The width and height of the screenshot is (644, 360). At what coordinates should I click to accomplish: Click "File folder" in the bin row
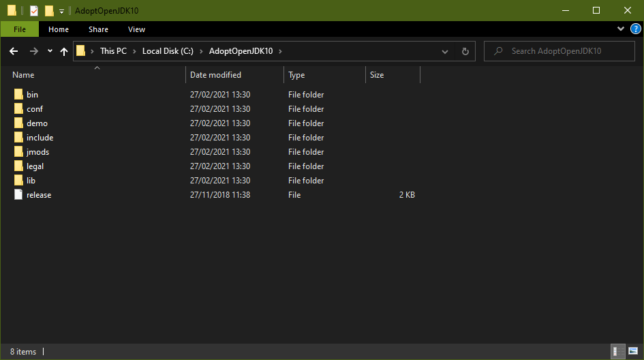click(x=306, y=95)
